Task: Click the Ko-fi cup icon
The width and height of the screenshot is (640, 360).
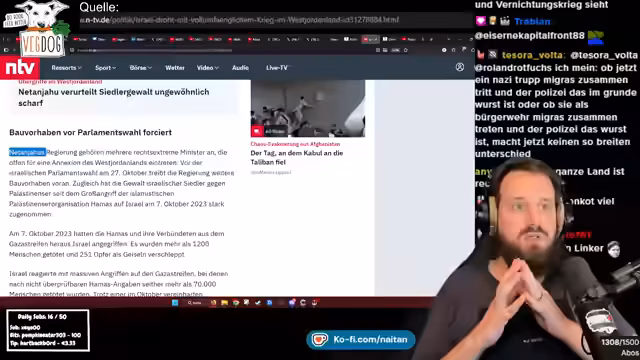Action: coord(319,340)
